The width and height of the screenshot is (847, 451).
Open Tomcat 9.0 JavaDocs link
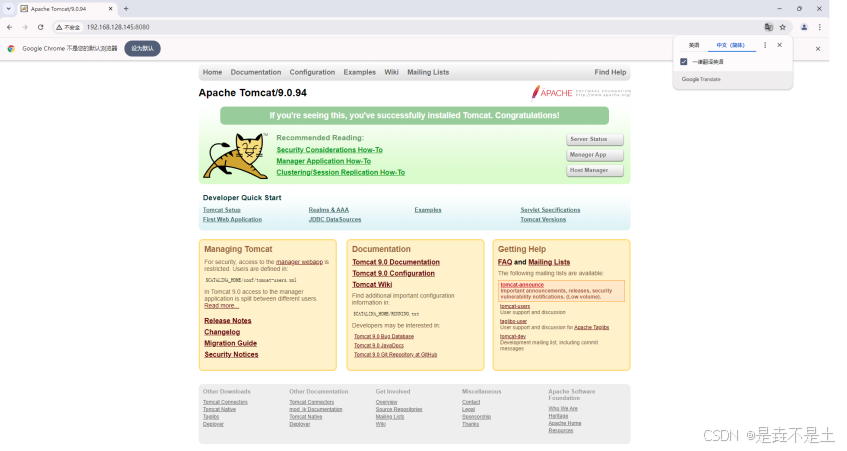(379, 346)
